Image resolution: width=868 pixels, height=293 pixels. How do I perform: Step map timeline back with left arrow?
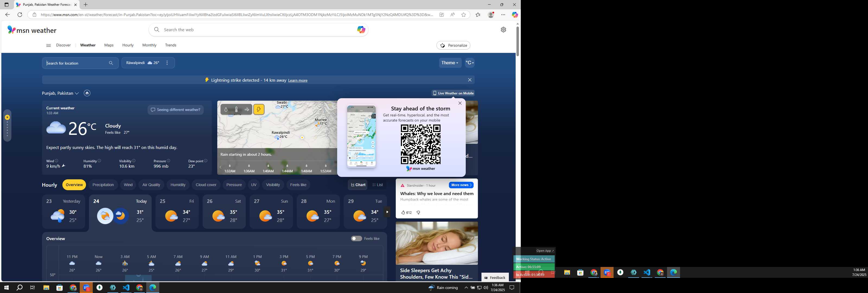click(x=221, y=167)
